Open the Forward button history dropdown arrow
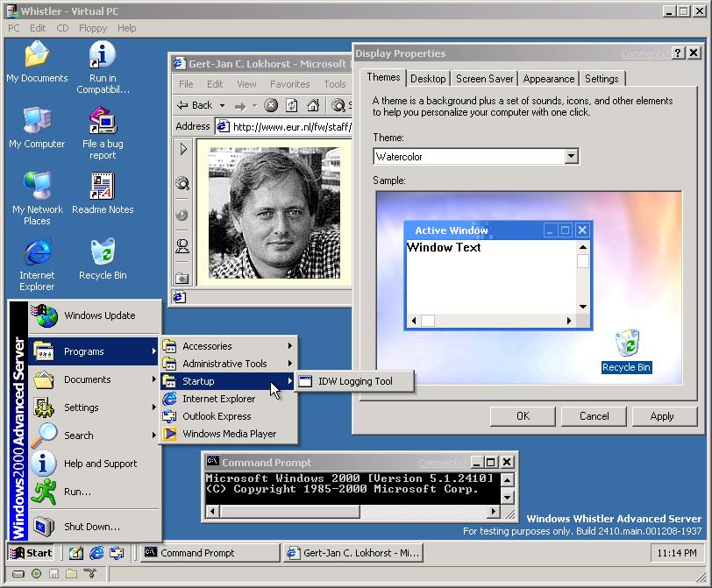Viewport: 712px width, 588px height. (x=254, y=106)
